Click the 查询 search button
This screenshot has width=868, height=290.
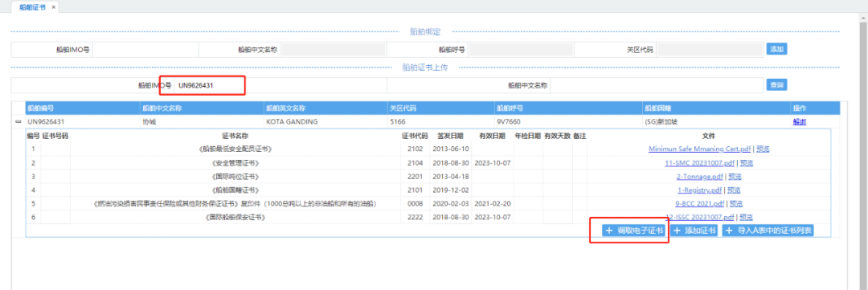point(776,85)
